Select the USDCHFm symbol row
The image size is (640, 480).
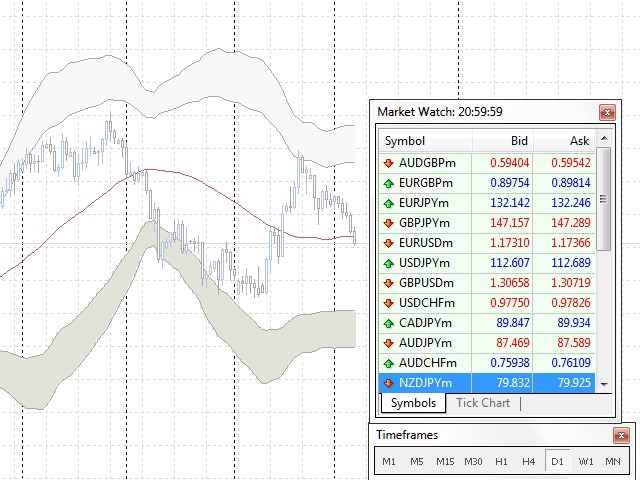pyautogui.click(x=487, y=303)
